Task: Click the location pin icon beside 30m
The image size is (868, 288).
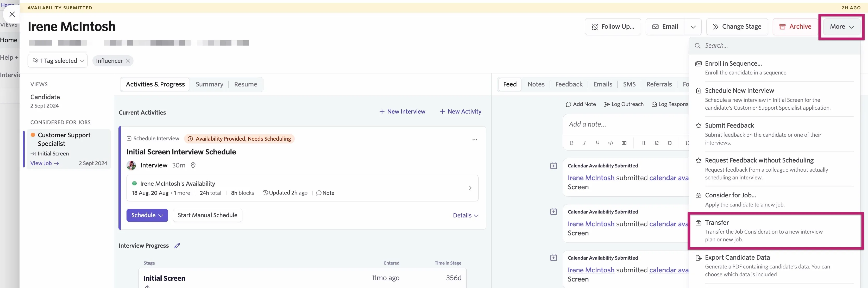Action: [x=193, y=165]
